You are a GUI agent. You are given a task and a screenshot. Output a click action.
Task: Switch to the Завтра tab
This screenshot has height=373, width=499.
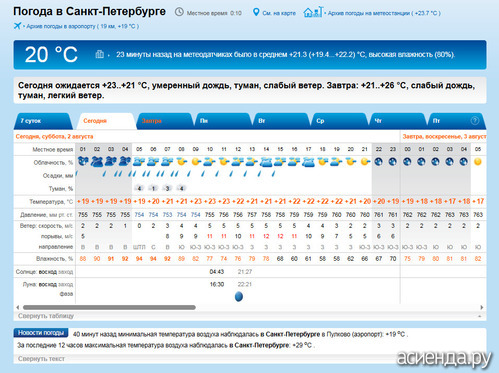pyautogui.click(x=165, y=121)
